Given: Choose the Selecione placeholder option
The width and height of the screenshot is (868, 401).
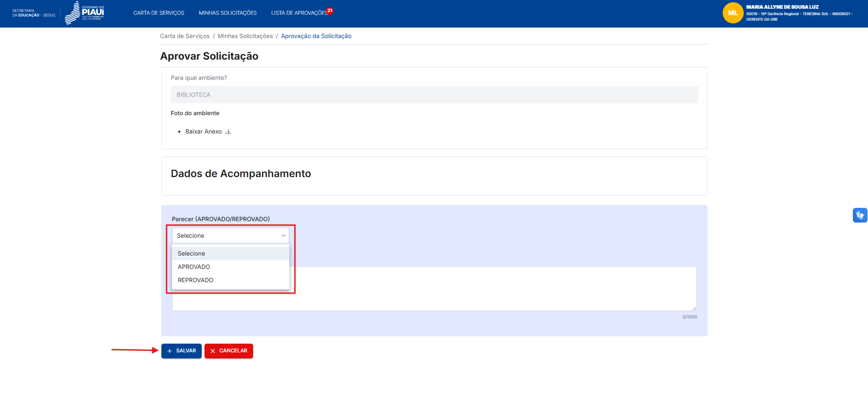Looking at the screenshot, I should [x=192, y=254].
